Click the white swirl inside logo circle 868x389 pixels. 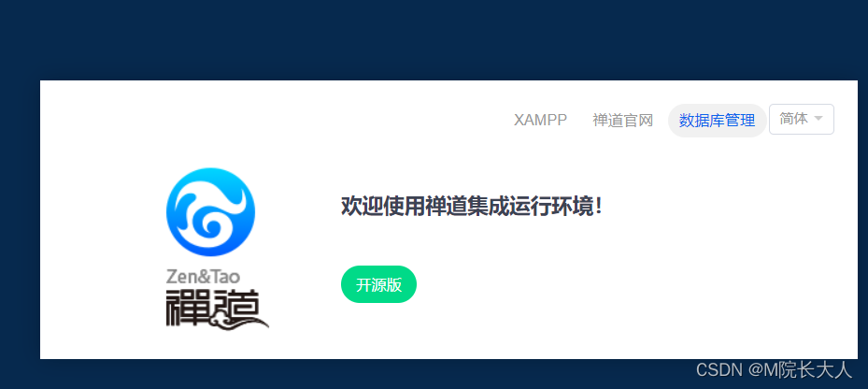210,213
